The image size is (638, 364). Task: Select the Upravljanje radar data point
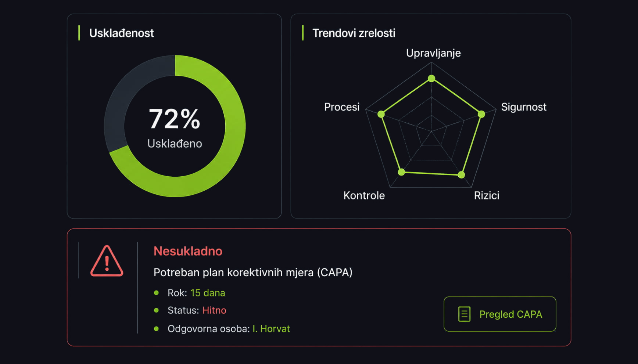coord(432,78)
